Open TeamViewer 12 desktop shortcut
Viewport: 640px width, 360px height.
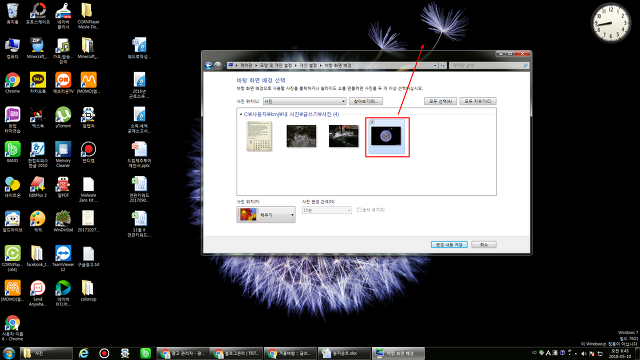(63, 258)
